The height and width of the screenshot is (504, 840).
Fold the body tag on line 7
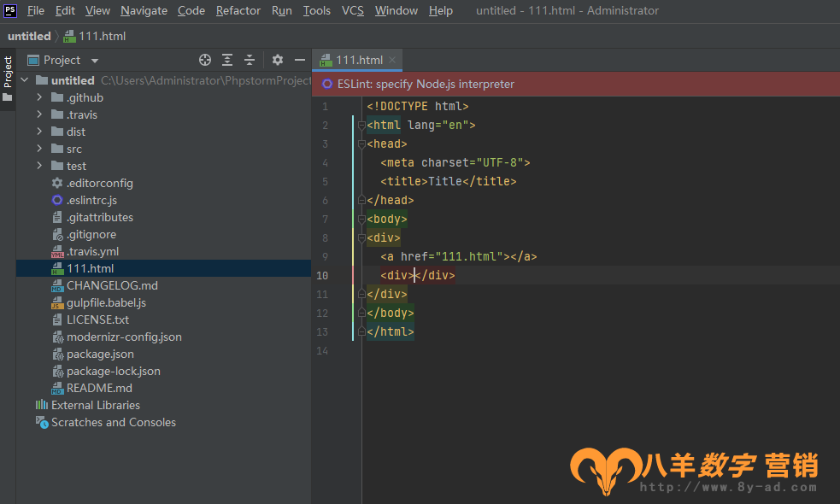point(361,219)
